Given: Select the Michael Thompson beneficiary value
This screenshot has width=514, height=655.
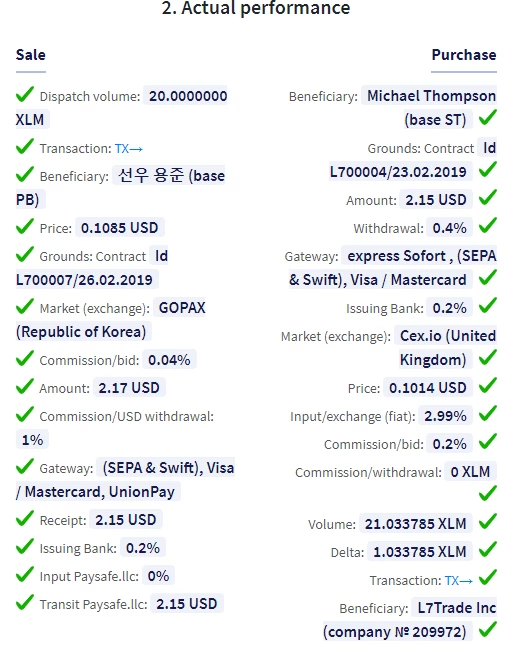Looking at the screenshot, I should (x=431, y=96).
